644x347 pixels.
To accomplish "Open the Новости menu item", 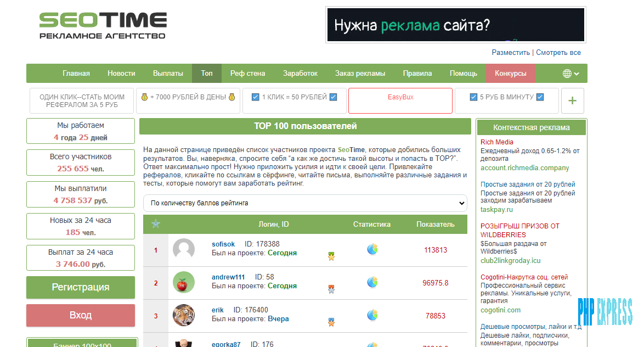I will point(121,74).
